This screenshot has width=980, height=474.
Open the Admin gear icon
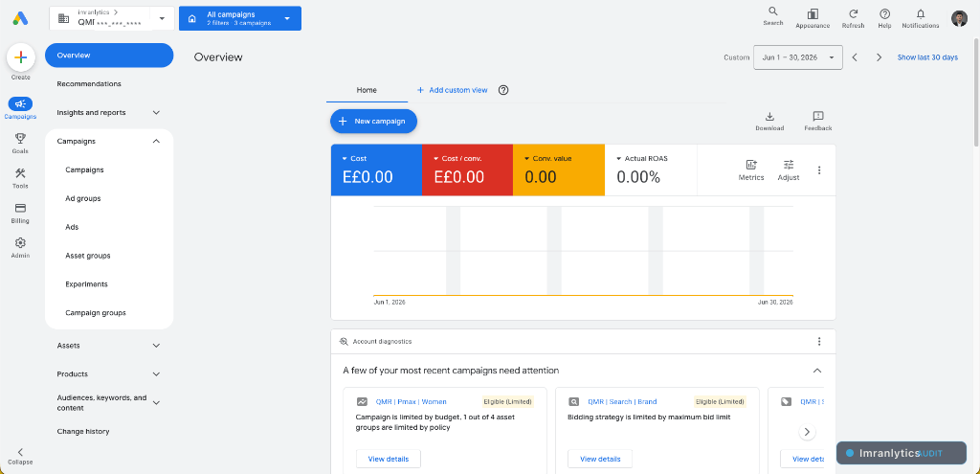[20, 242]
